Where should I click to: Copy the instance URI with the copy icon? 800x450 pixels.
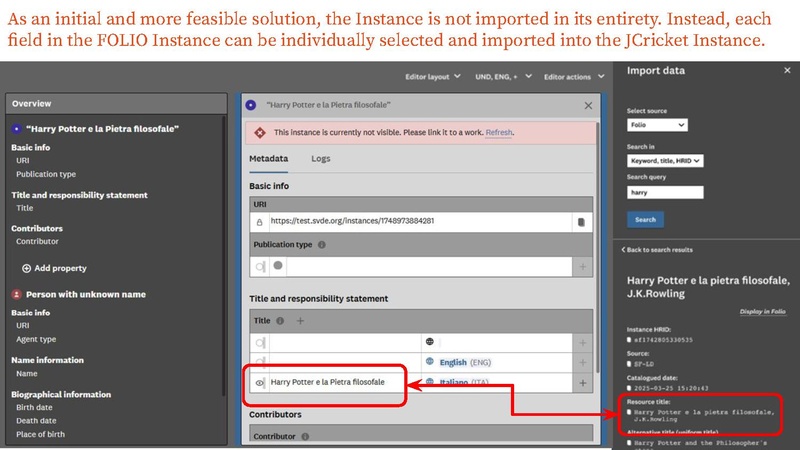pos(579,221)
